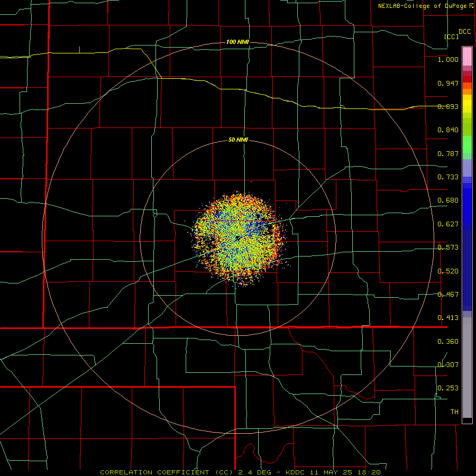Click the TH threshold label
476x476 pixels.
454,412
